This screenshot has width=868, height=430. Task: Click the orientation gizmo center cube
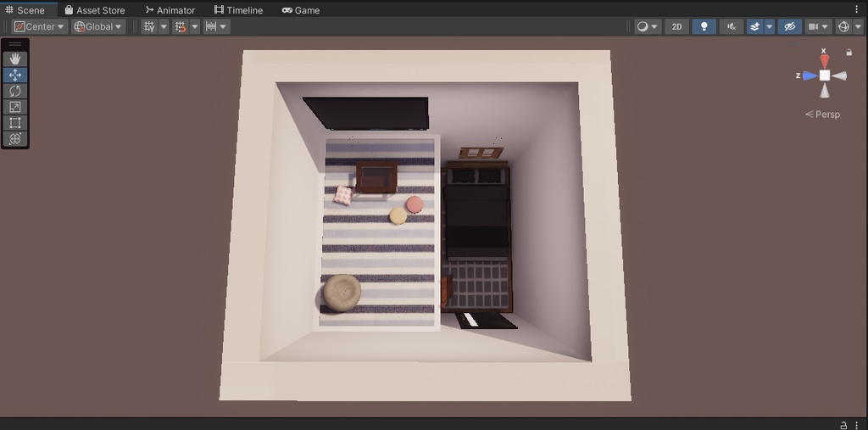(x=825, y=75)
